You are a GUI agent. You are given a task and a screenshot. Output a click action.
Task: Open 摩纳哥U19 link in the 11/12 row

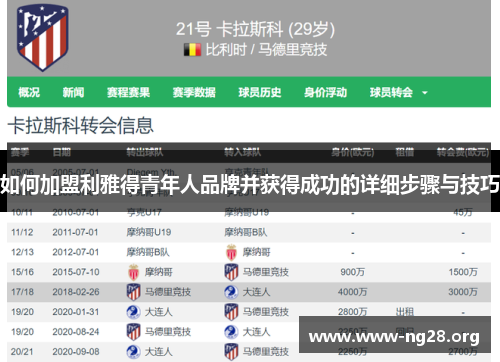pos(149,232)
